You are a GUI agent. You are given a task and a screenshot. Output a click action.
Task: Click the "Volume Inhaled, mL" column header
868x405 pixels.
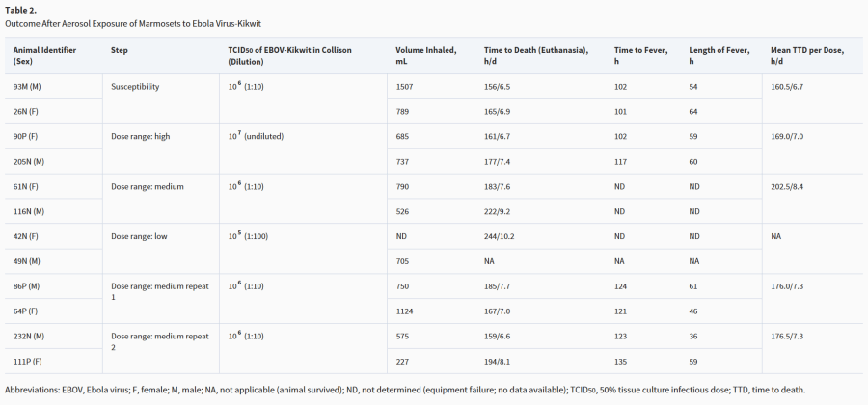[x=425, y=54]
